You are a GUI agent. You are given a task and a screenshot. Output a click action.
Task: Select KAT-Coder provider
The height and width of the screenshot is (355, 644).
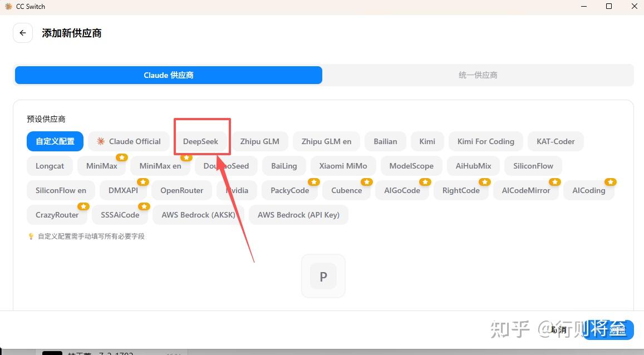click(x=555, y=141)
